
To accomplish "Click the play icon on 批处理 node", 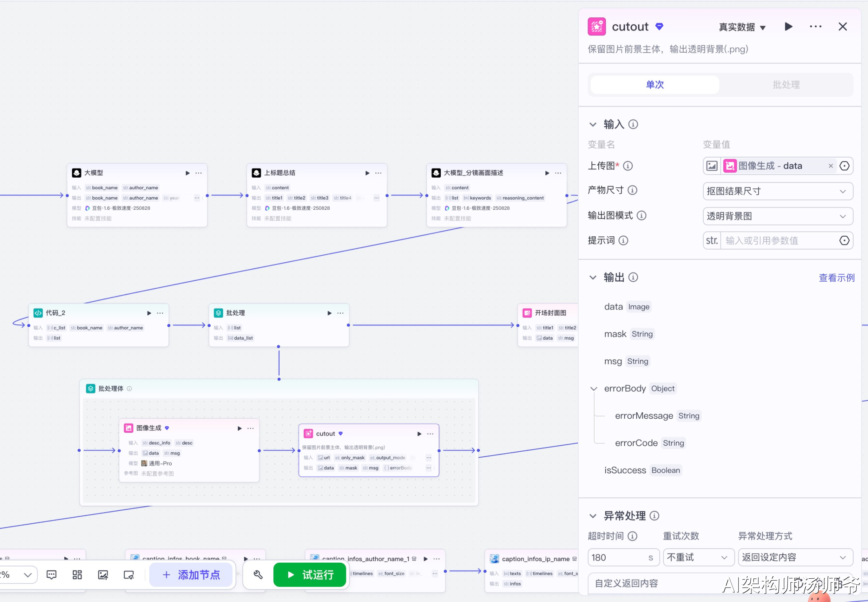I will pos(330,313).
